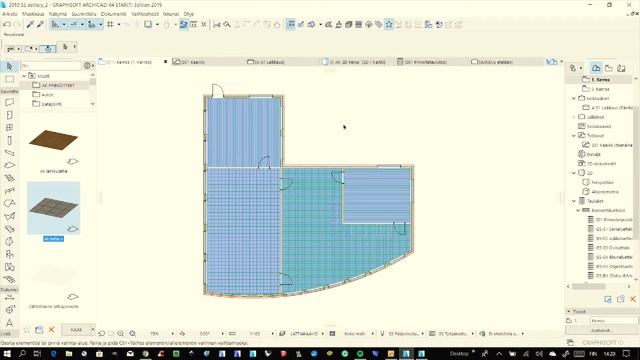640x360 pixels.
Task: Click Navigator horizontal scrollbar right arrow
Action: [x=629, y=287]
